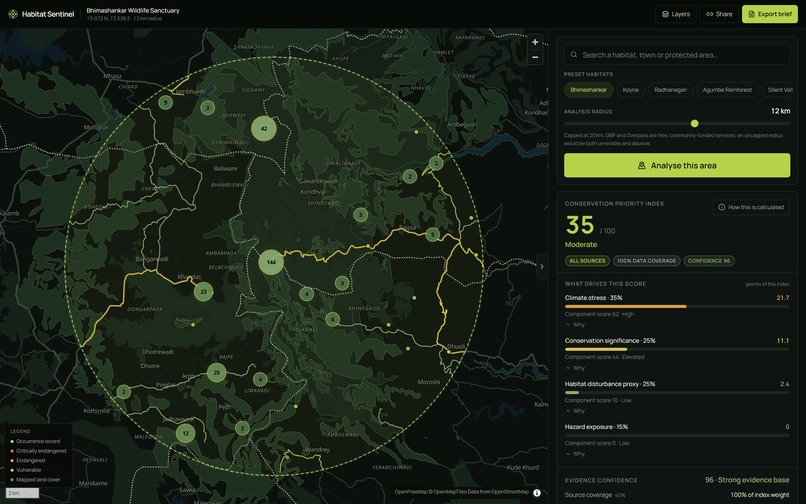This screenshot has width=806, height=504.
Task: Click the Climate stress progress bar
Action: pos(677,307)
